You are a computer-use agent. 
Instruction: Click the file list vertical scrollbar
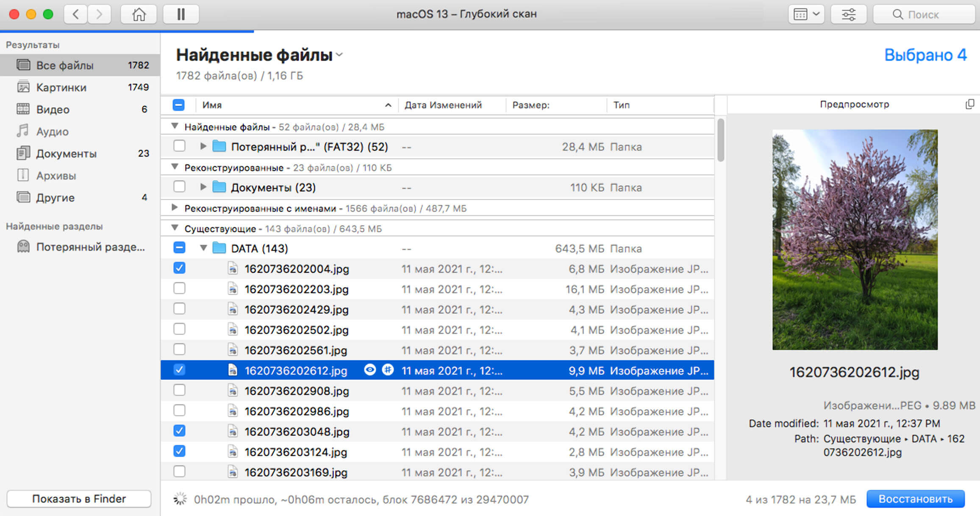click(x=721, y=140)
